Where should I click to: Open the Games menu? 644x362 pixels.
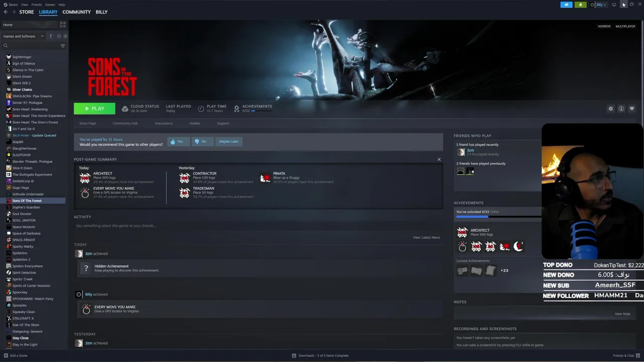tap(50, 5)
